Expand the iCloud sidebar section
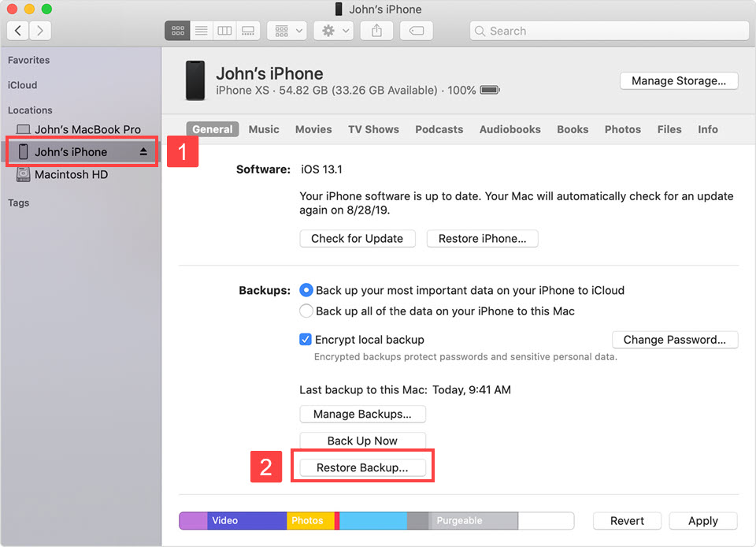The width and height of the screenshot is (756, 547). pyautogui.click(x=22, y=85)
